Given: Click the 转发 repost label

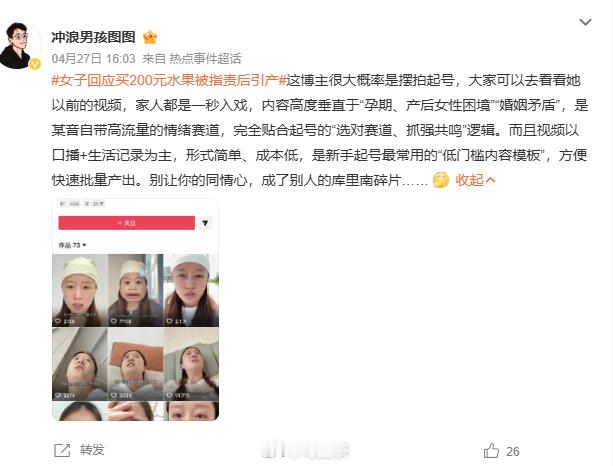Looking at the screenshot, I should (92, 450).
